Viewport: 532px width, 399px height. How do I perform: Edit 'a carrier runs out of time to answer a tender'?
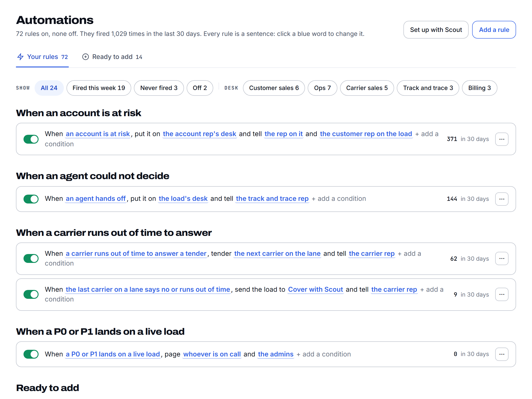[136, 254]
